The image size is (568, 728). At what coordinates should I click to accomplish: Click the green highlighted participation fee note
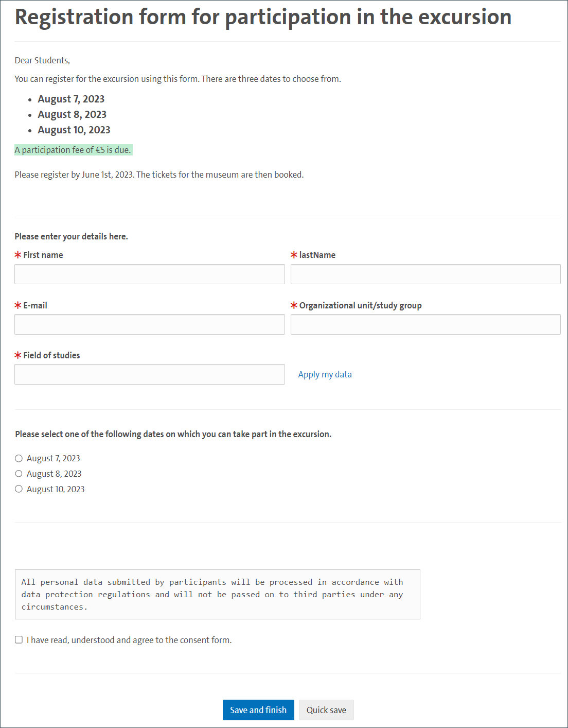(73, 150)
